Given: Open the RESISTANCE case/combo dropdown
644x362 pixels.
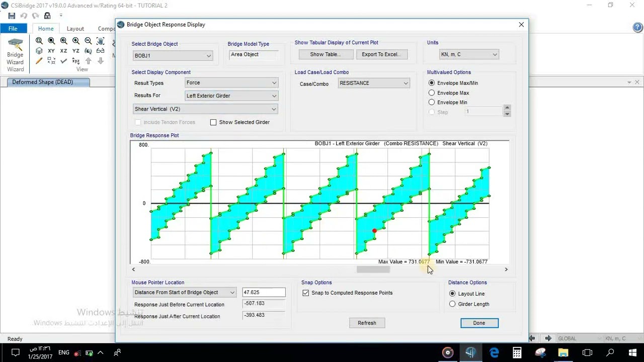Looking at the screenshot, I should pos(373,83).
